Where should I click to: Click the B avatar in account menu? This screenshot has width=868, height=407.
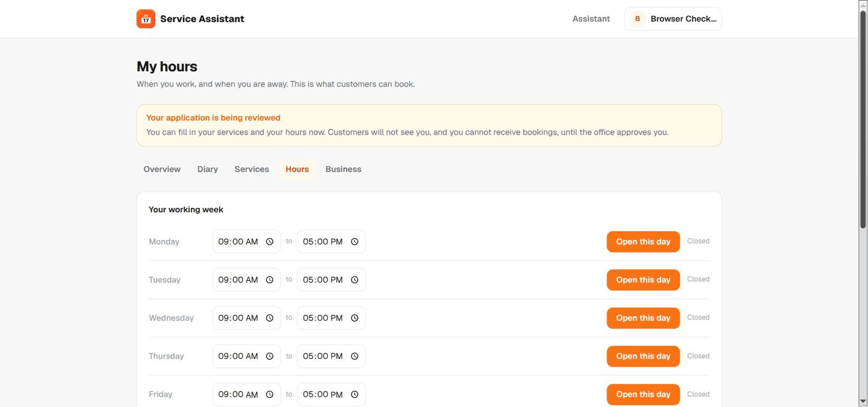click(638, 18)
